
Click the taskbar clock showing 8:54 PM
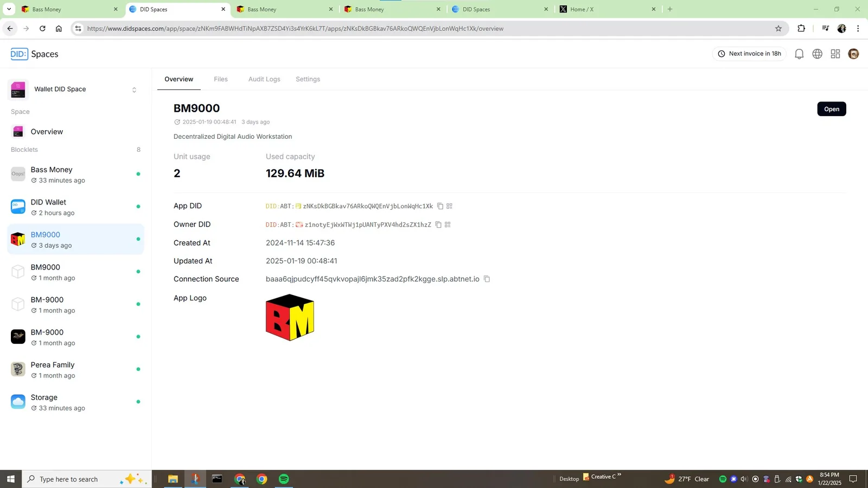click(x=829, y=479)
